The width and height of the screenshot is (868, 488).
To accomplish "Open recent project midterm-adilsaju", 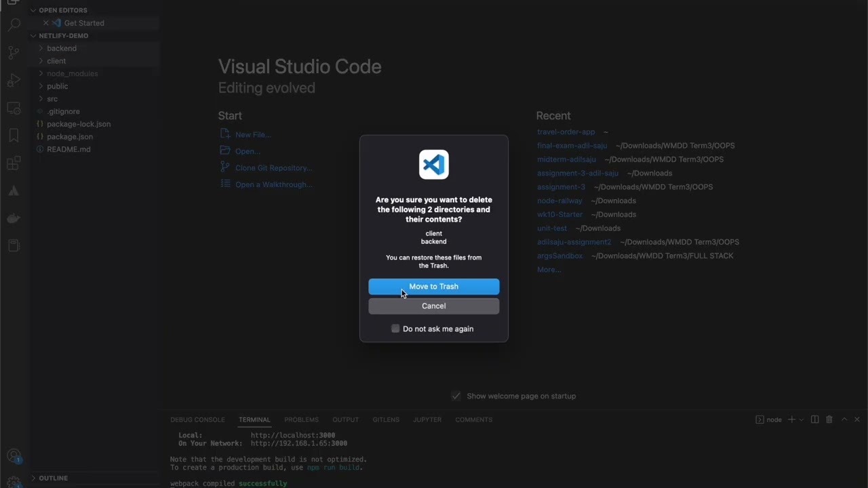I will (x=566, y=159).
